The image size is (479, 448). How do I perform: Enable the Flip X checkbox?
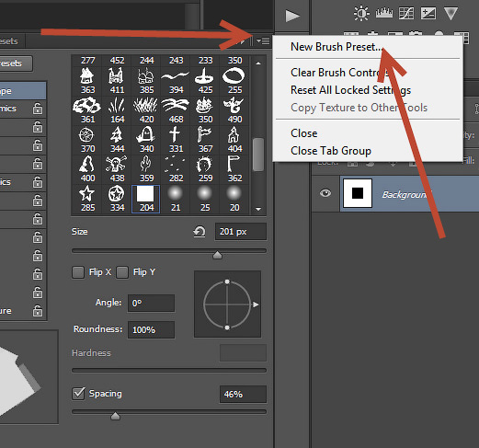pyautogui.click(x=78, y=272)
